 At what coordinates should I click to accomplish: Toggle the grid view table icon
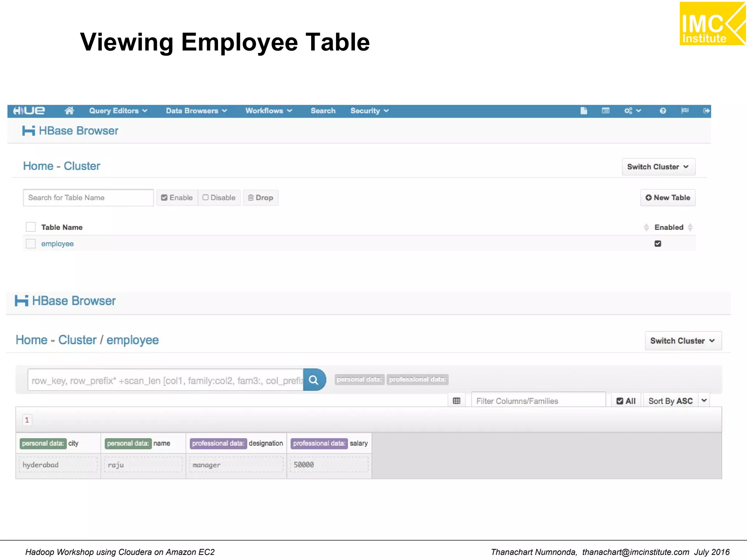(456, 401)
